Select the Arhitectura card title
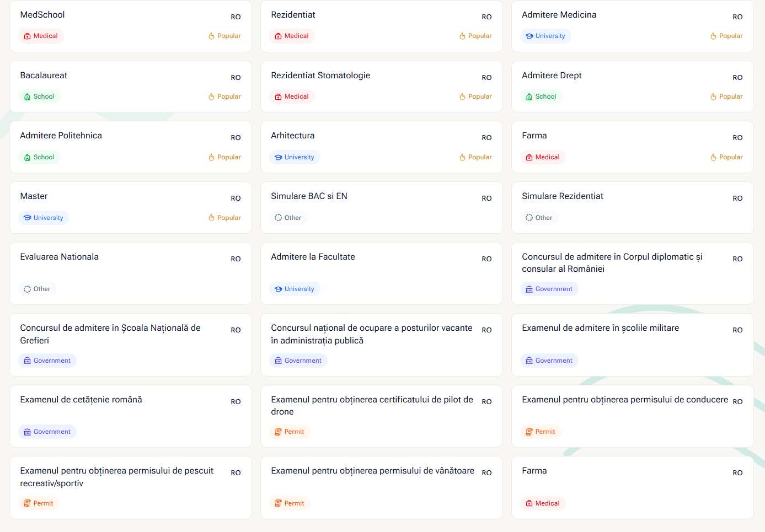 292,136
